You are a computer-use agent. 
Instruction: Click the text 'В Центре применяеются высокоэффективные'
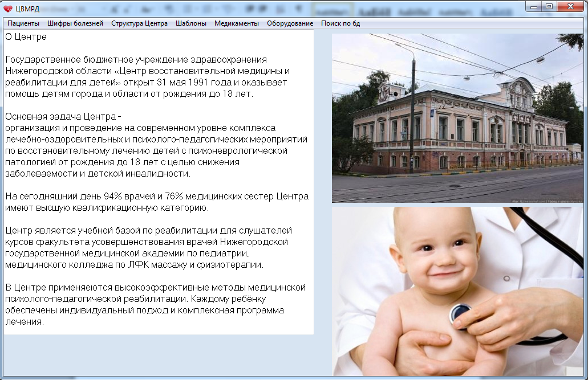tap(107, 288)
